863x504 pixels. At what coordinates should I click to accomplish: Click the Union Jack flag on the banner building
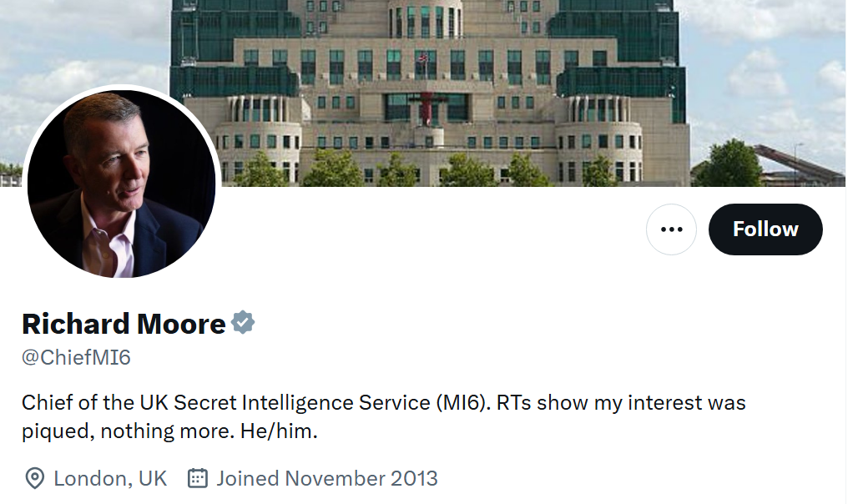point(422,58)
